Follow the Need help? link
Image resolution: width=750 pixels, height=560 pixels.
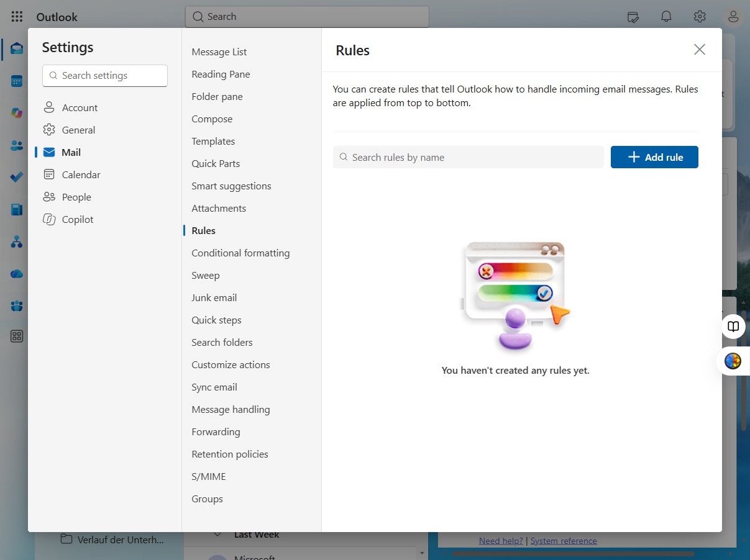[x=501, y=541]
